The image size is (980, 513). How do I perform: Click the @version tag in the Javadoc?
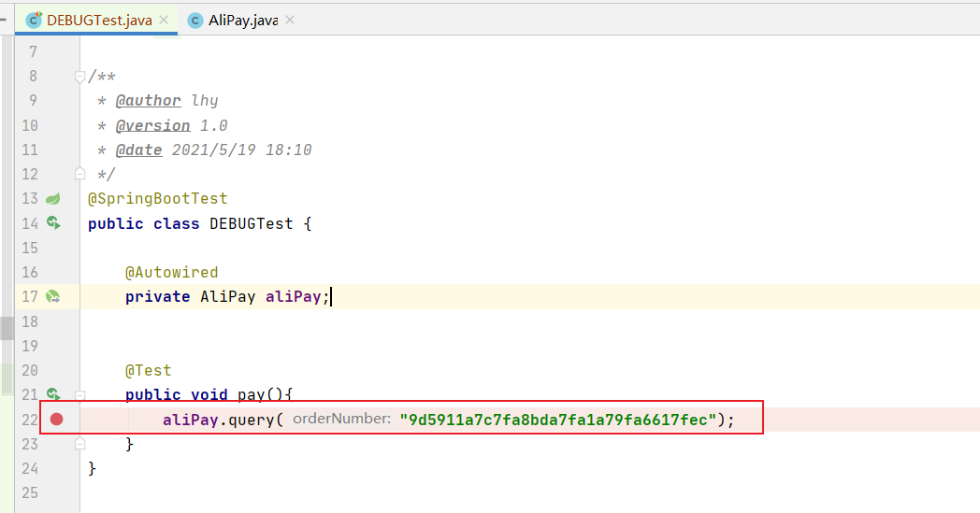click(x=153, y=125)
